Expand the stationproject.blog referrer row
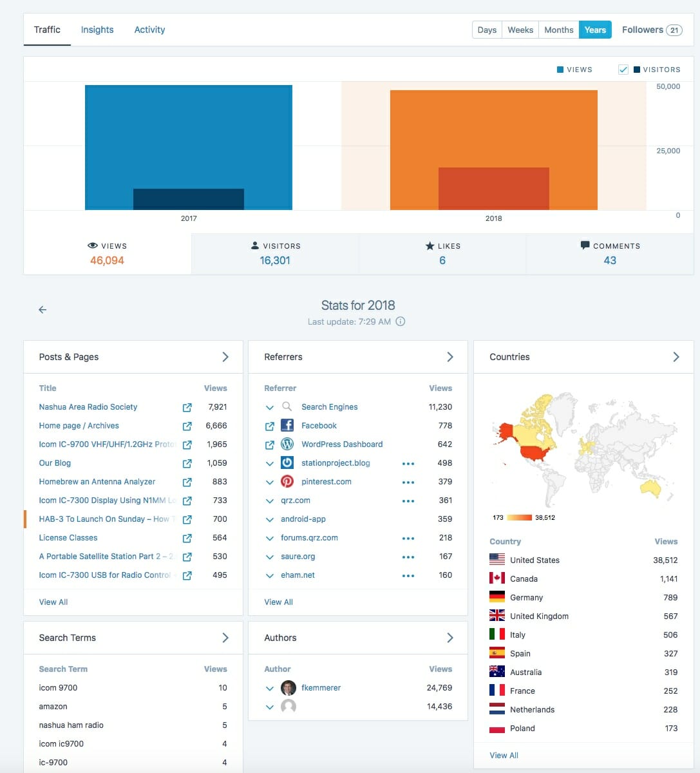This screenshot has height=773, width=700. pos(270,463)
